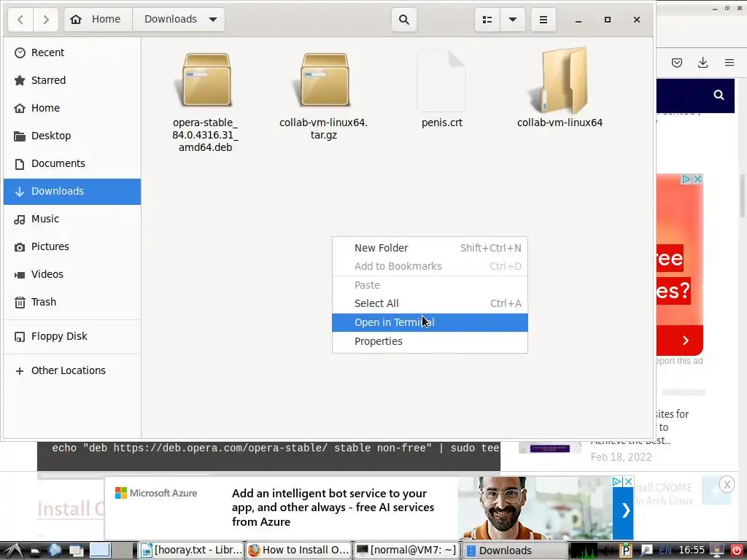Click the AdChoices icon on red ad
The width and height of the screenshot is (747, 560).
click(686, 179)
